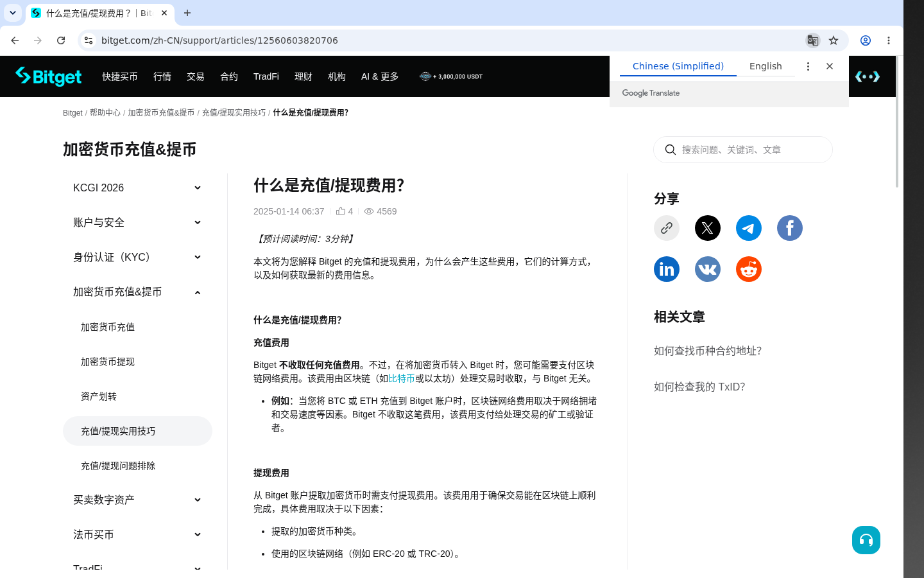
Task: Open 机构 nav menu
Action: [337, 76]
